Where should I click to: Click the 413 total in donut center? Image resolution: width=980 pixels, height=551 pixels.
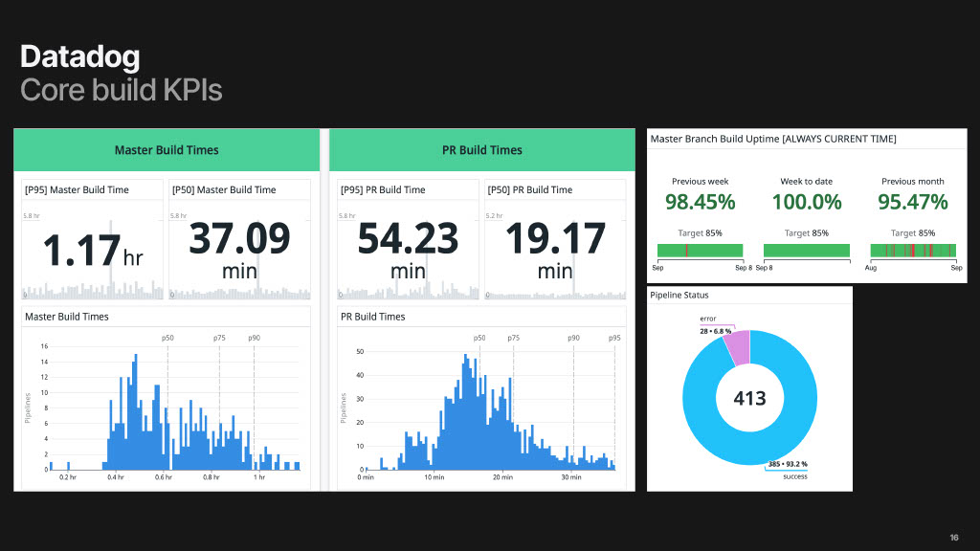coord(749,398)
